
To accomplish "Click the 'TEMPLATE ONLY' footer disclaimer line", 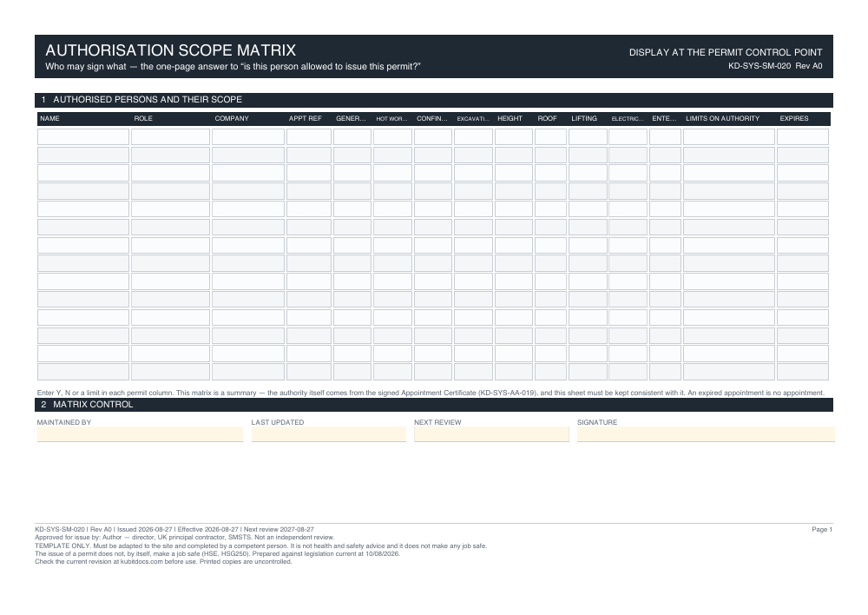I will 260,546.
